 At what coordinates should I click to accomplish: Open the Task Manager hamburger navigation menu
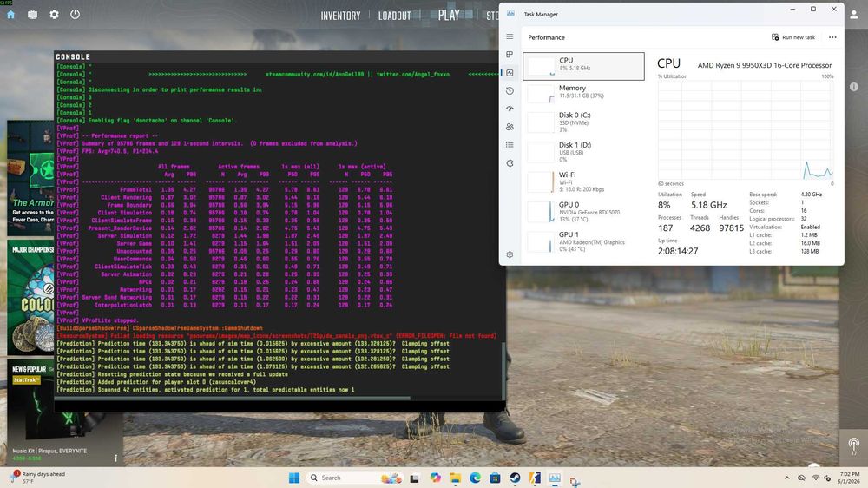click(x=510, y=36)
